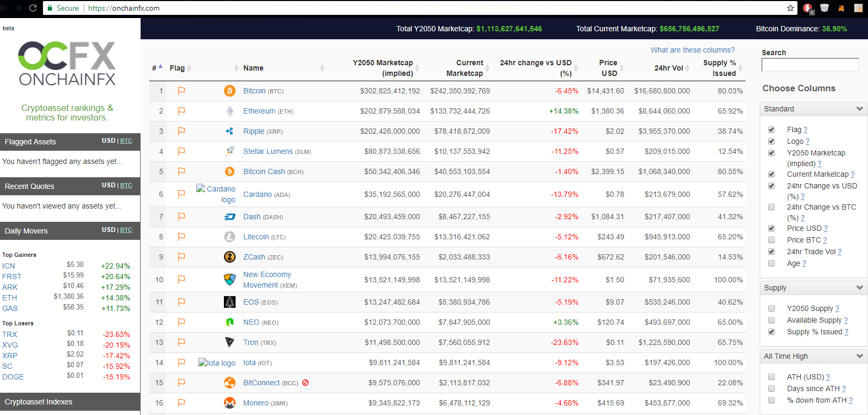
Task: Sort by Current Marketcap column header
Action: 465,68
